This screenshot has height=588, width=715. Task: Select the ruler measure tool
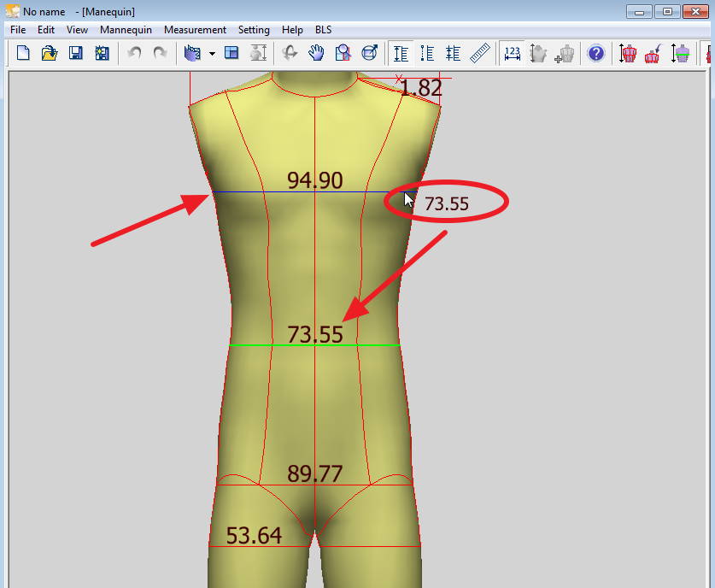click(480, 53)
